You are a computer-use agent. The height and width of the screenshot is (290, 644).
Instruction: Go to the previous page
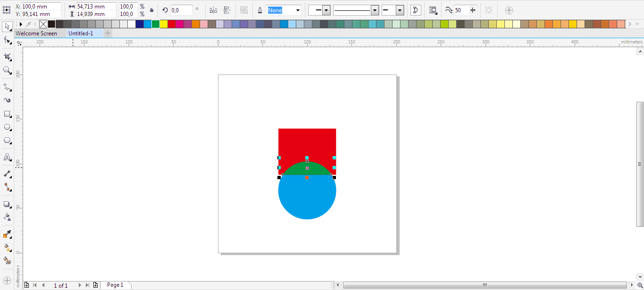coord(43,285)
